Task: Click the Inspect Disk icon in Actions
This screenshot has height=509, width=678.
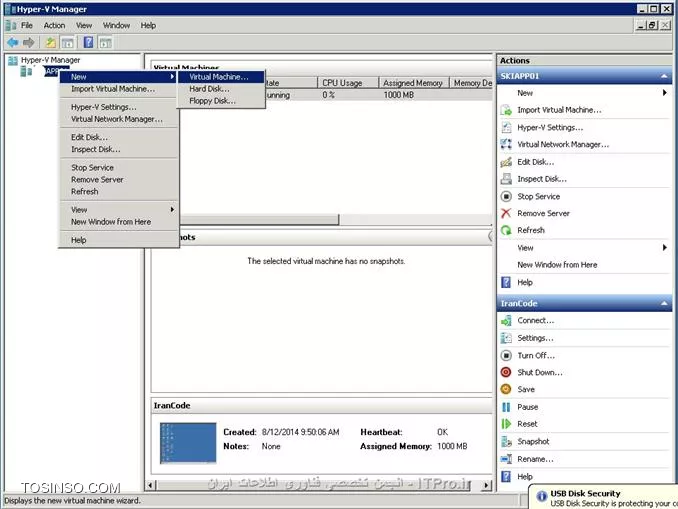Action: click(x=506, y=179)
